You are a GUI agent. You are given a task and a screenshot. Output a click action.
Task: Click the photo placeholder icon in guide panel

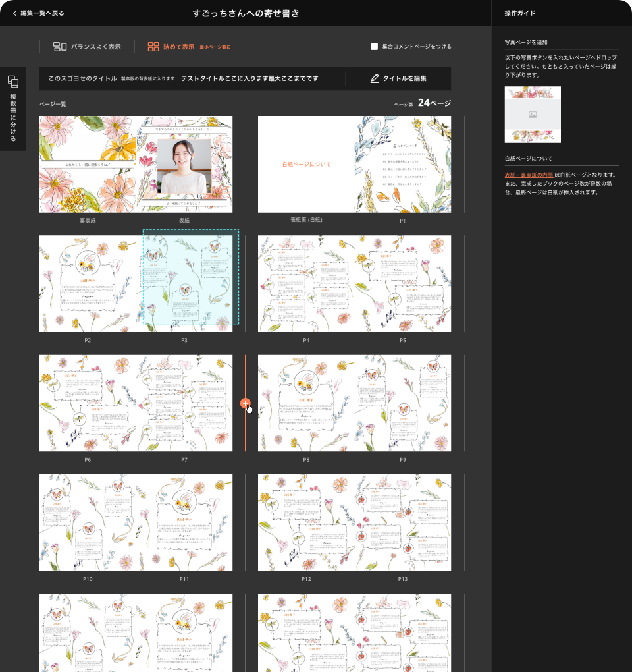[x=533, y=115]
